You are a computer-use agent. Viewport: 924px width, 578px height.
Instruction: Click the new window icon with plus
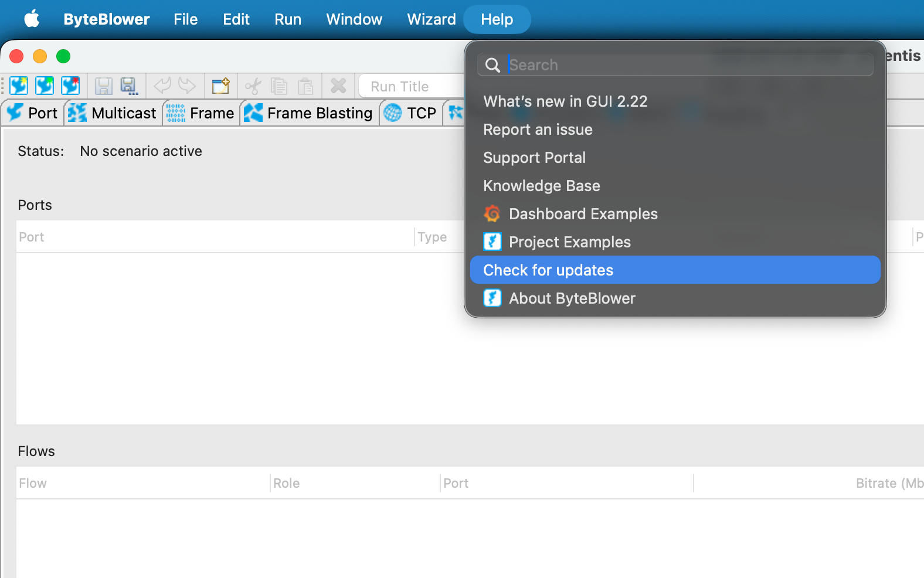220,86
